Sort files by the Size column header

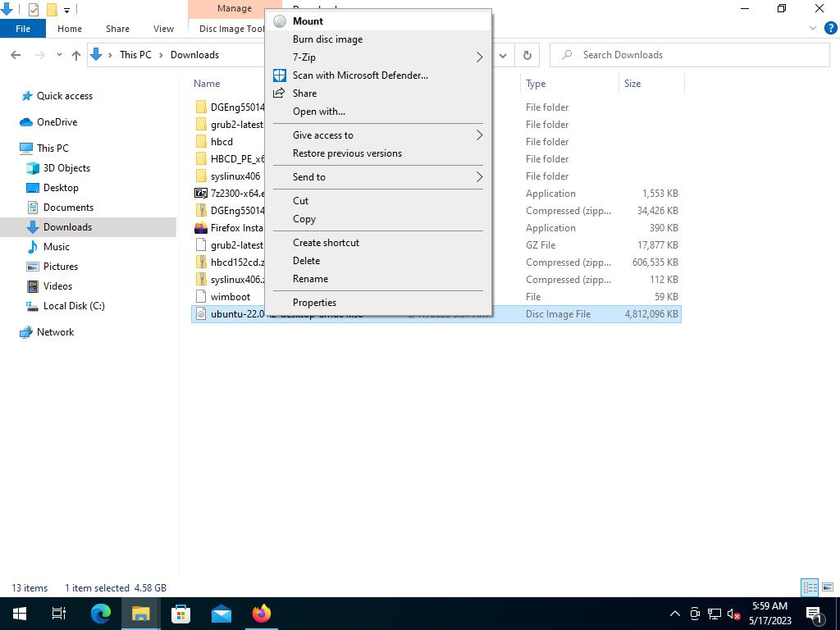tap(632, 84)
